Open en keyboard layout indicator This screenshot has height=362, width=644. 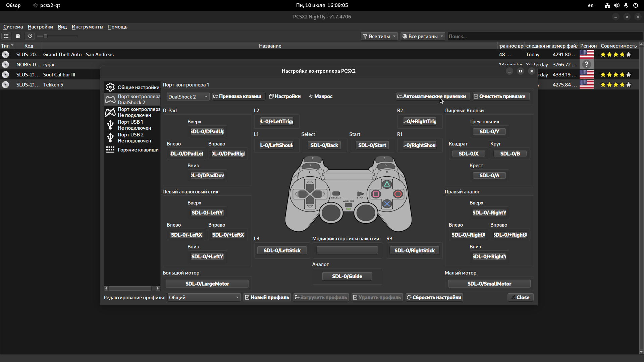pyautogui.click(x=591, y=5)
